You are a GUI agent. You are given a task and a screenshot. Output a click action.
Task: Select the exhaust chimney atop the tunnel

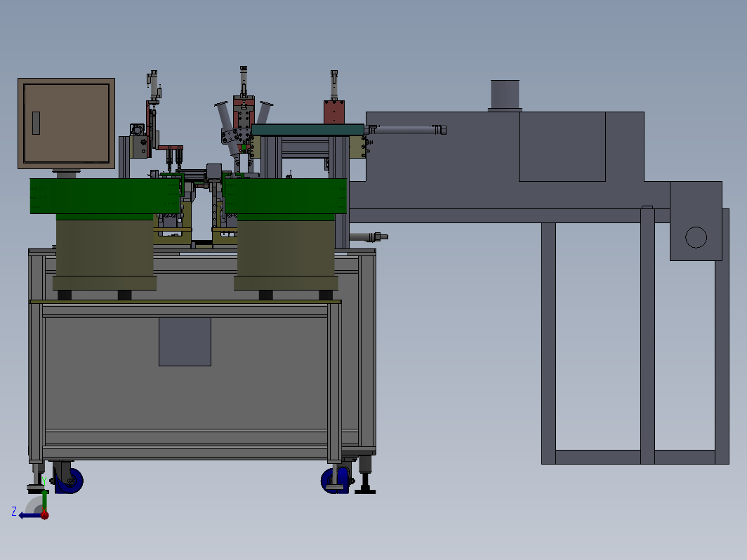pos(505,95)
